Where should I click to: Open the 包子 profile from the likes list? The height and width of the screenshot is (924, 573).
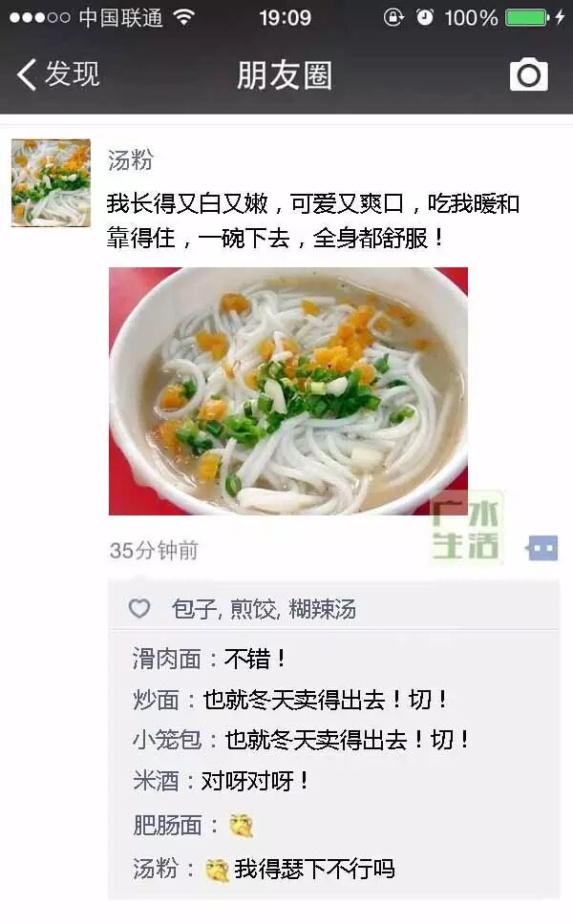coord(194,609)
